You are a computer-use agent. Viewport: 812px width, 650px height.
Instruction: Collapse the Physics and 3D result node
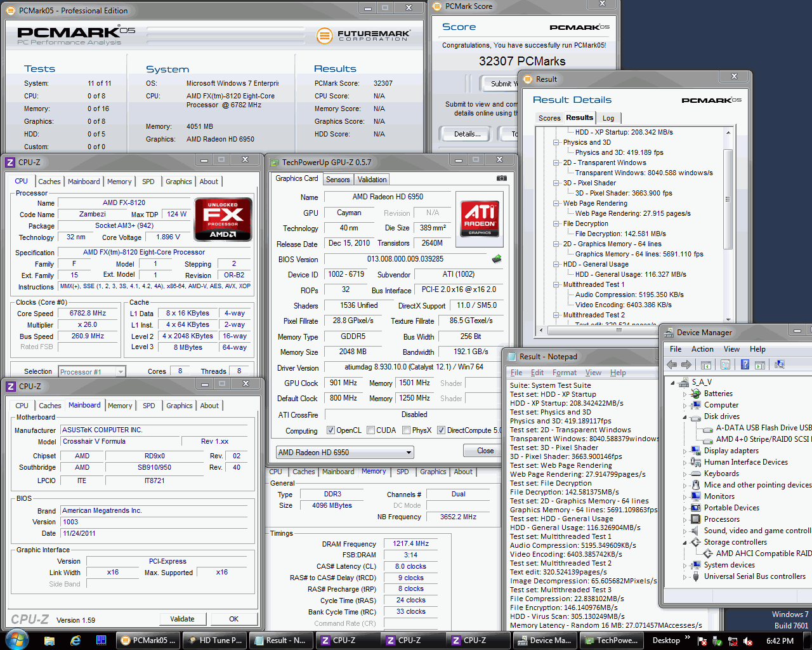tap(556, 142)
